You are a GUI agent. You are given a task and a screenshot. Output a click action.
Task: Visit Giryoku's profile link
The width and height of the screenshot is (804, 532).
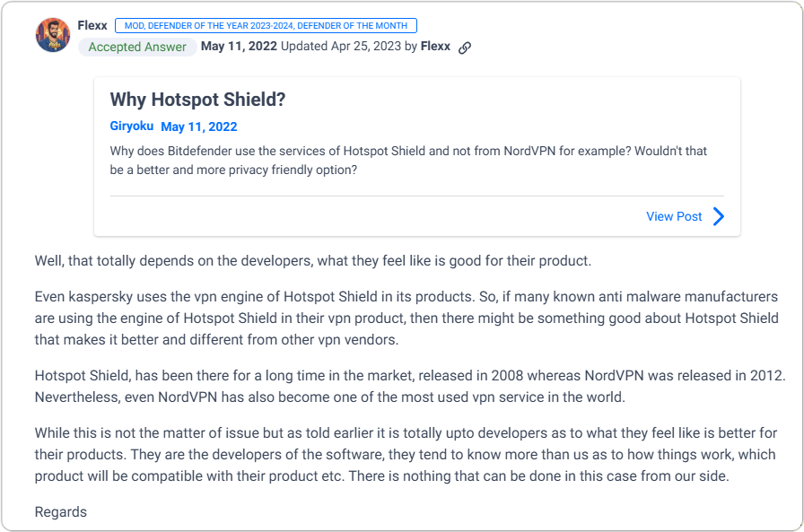(132, 126)
